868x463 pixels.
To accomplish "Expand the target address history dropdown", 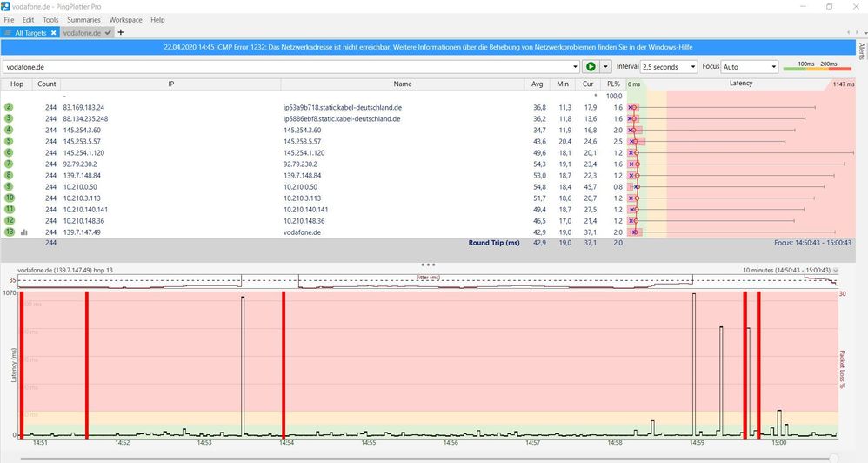I will (575, 66).
